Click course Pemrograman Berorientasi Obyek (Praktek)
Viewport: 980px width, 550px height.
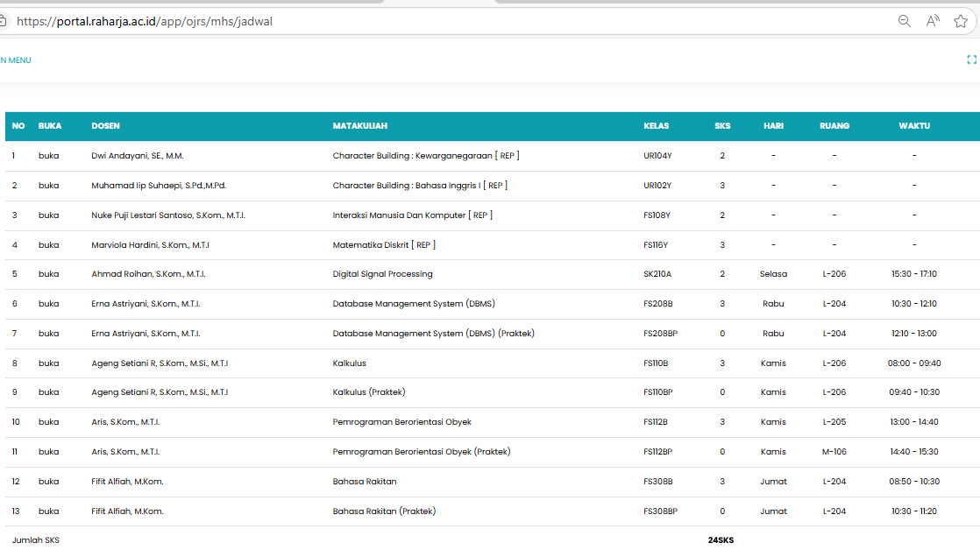click(422, 451)
